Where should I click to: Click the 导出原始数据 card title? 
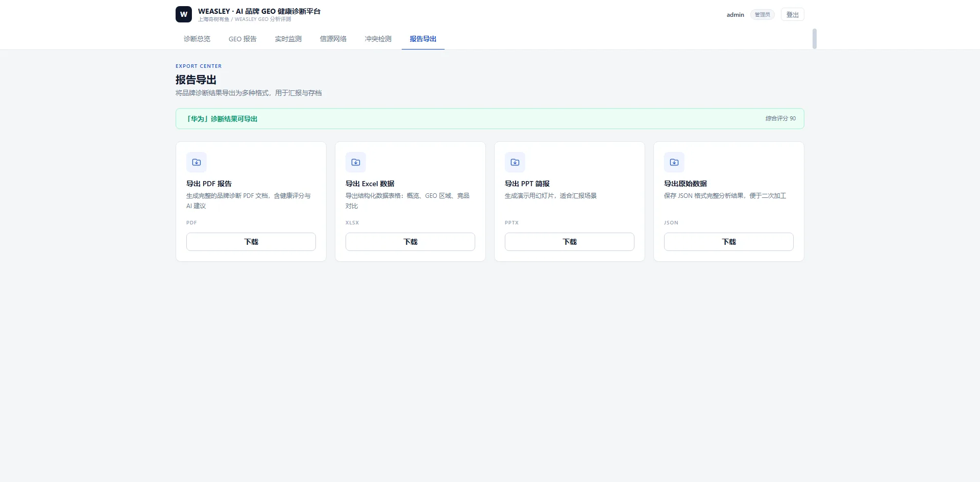click(x=685, y=184)
